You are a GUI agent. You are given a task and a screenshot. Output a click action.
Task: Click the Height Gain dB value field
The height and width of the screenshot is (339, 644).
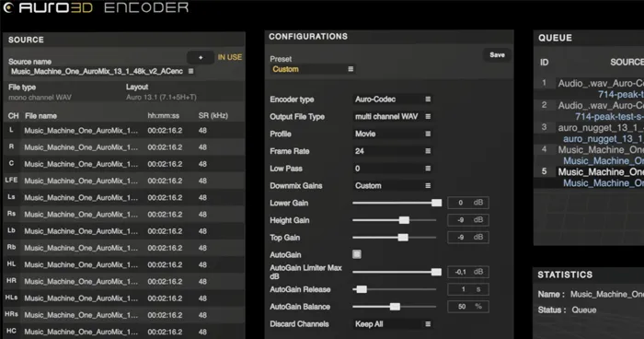(468, 219)
